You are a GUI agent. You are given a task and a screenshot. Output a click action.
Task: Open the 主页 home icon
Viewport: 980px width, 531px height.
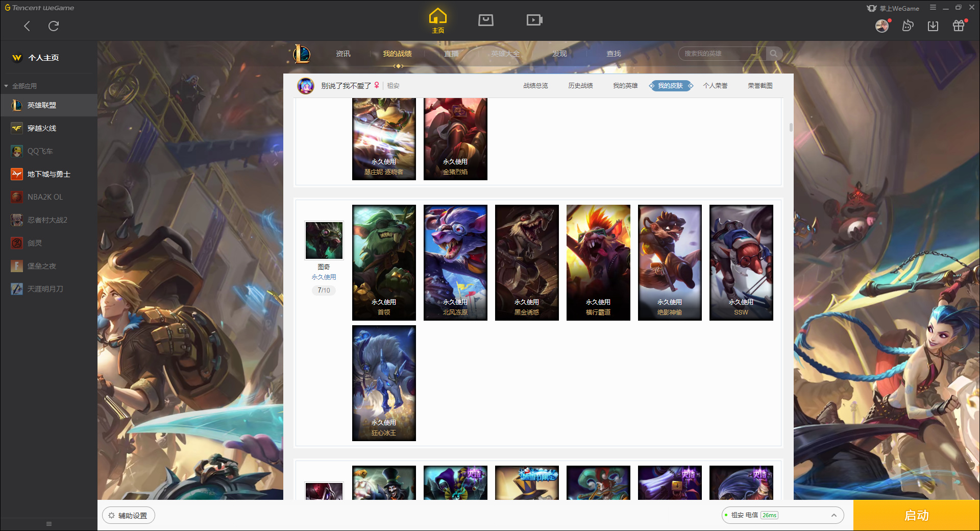(x=438, y=21)
